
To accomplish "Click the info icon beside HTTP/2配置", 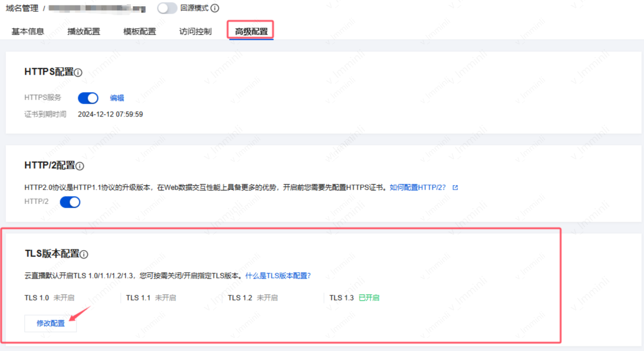I will 80,166.
